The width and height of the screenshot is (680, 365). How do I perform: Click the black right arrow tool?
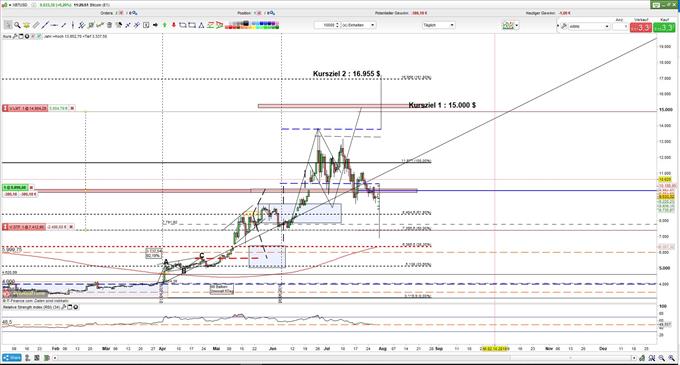155,25
